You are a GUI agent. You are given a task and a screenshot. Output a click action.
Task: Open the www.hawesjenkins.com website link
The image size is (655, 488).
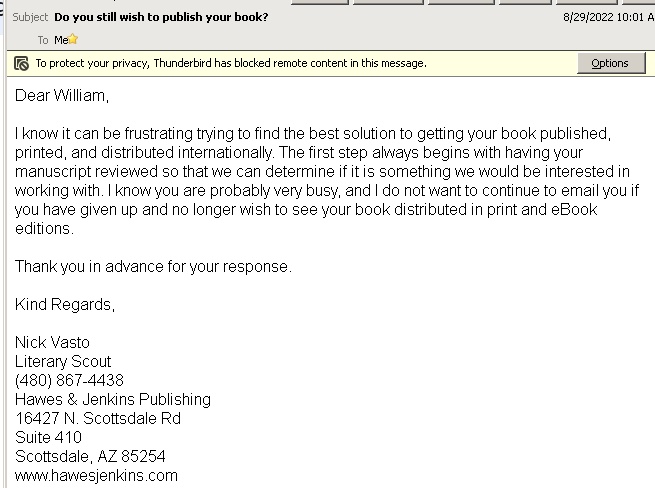pos(96,475)
